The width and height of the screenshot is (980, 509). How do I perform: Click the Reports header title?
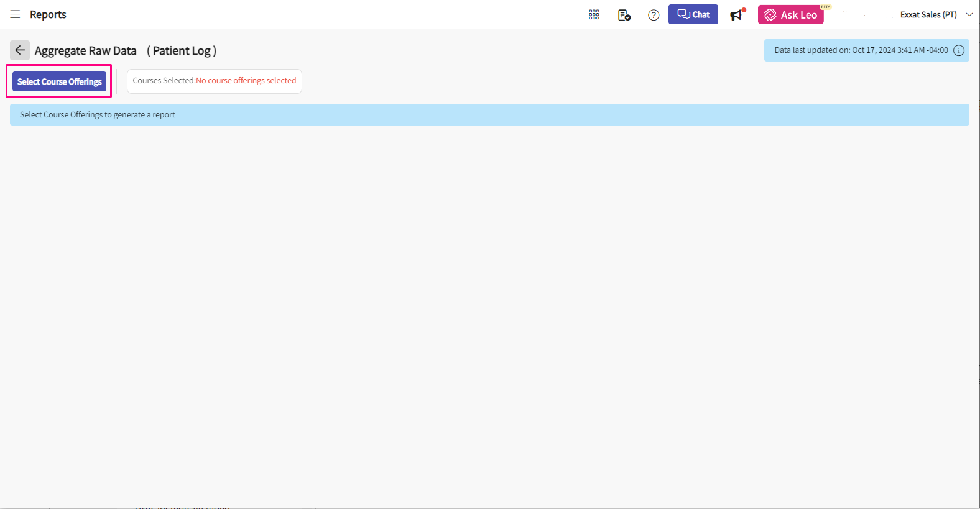tap(48, 14)
